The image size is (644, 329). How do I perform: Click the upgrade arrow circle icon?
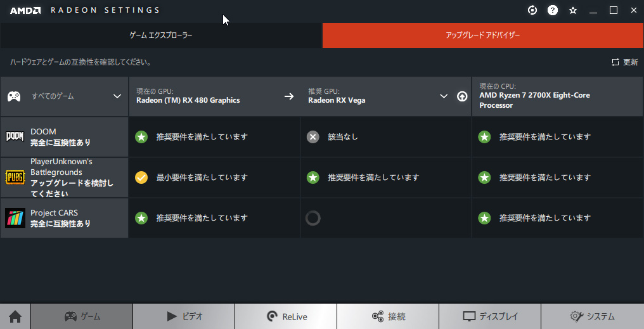462,96
